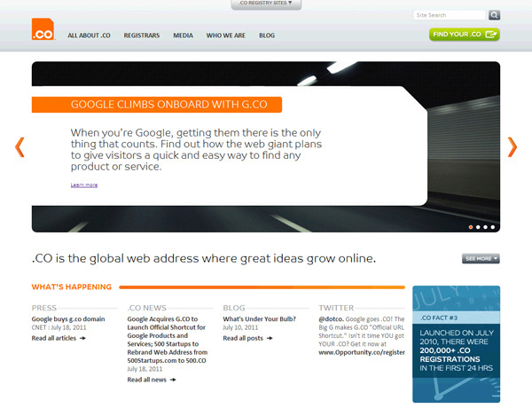Screen dimensions: 532x416
Task: Select the second carousel dot
Action: (478, 227)
